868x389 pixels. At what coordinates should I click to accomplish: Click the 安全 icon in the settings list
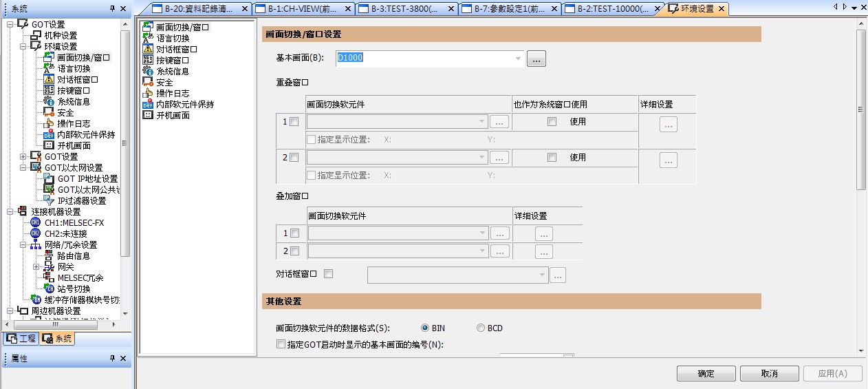click(147, 83)
